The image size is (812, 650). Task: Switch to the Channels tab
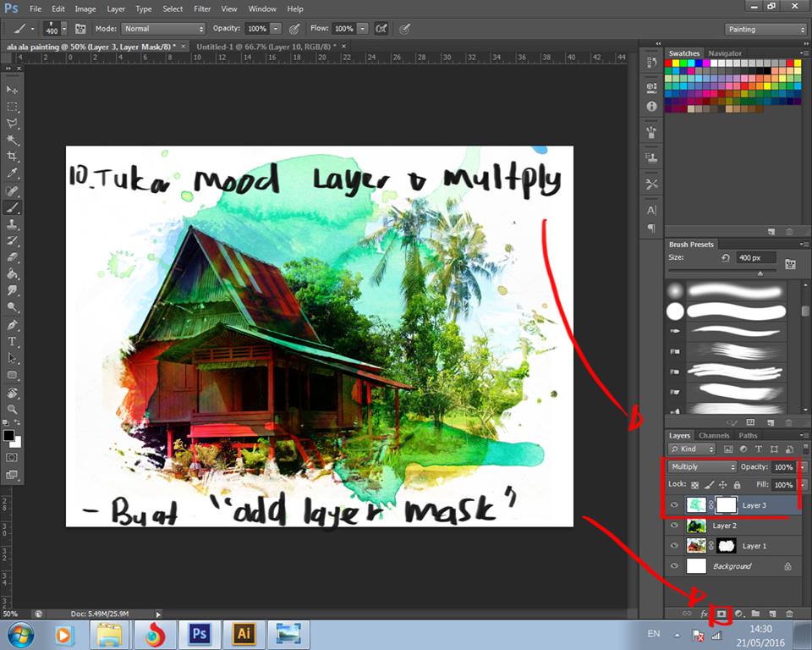(714, 436)
